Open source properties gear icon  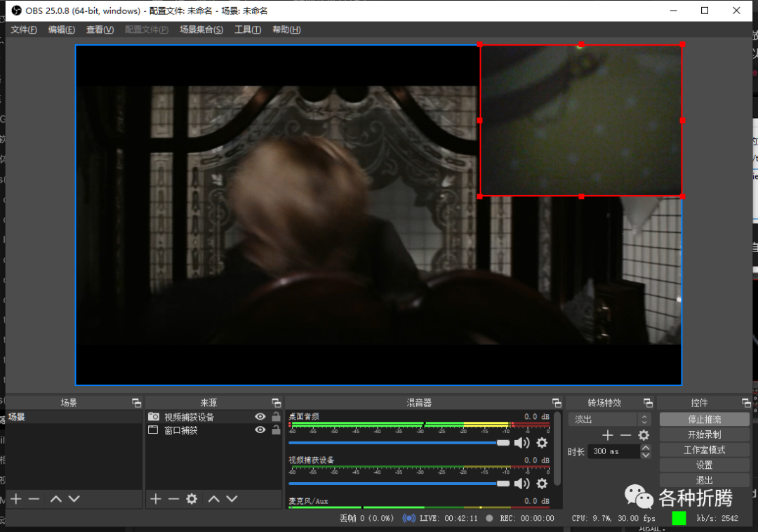click(x=192, y=498)
